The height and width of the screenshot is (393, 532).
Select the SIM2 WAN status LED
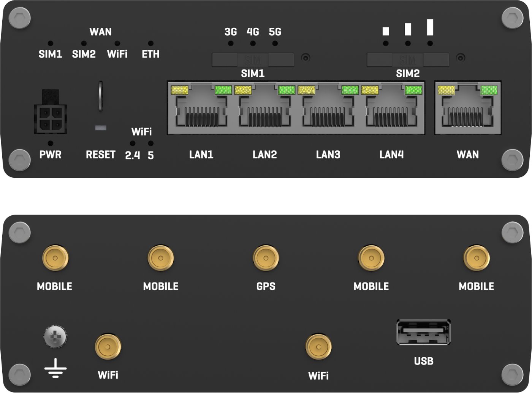tap(84, 44)
